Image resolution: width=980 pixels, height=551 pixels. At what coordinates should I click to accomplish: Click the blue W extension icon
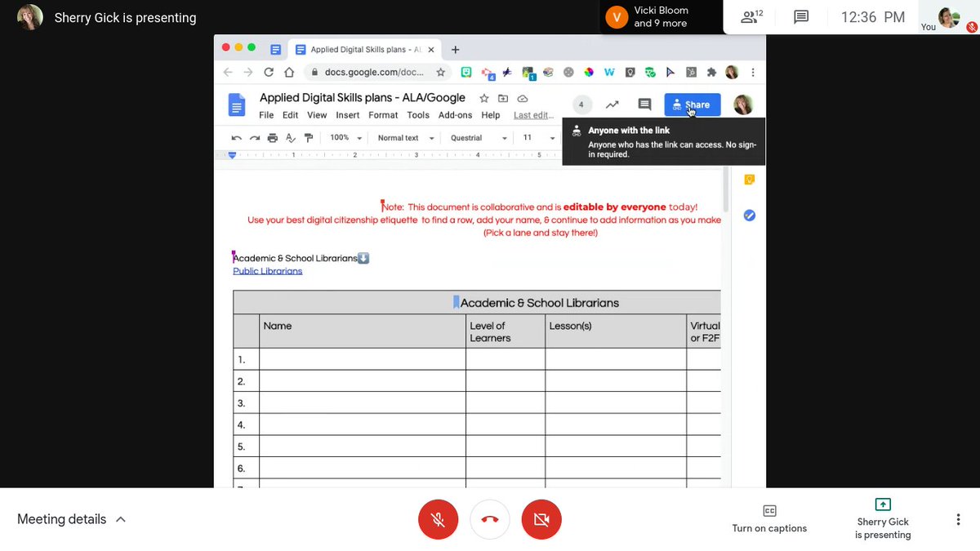click(x=609, y=72)
